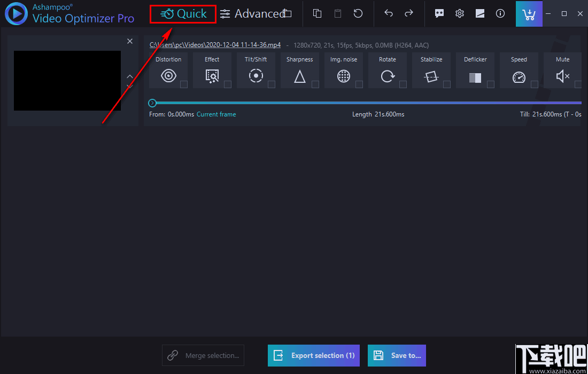Click the Img. noise effect icon
The image size is (588, 374).
coord(344,76)
